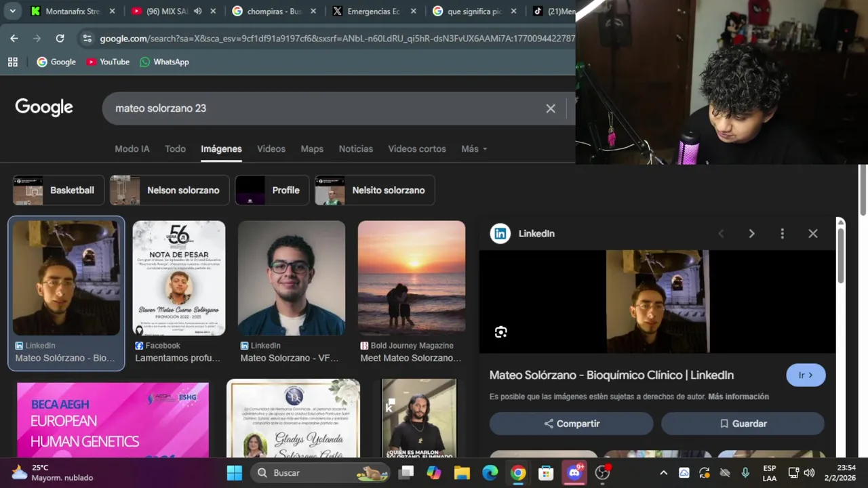Screen dimensions: 868x488
Task: Switch to the Noticias tab
Action: pyautogui.click(x=356, y=148)
